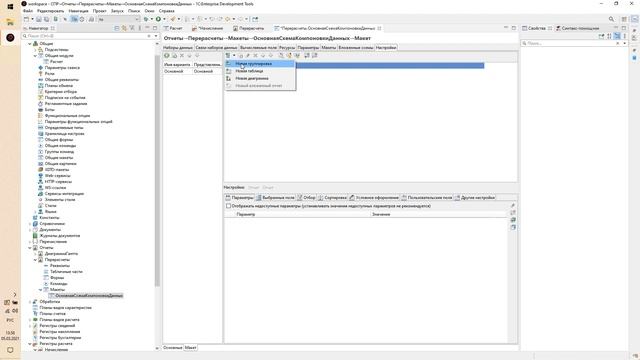Screen dimensions: 640x360
Task: Open the Пользовательские поля settings tab
Action: coord(427,198)
